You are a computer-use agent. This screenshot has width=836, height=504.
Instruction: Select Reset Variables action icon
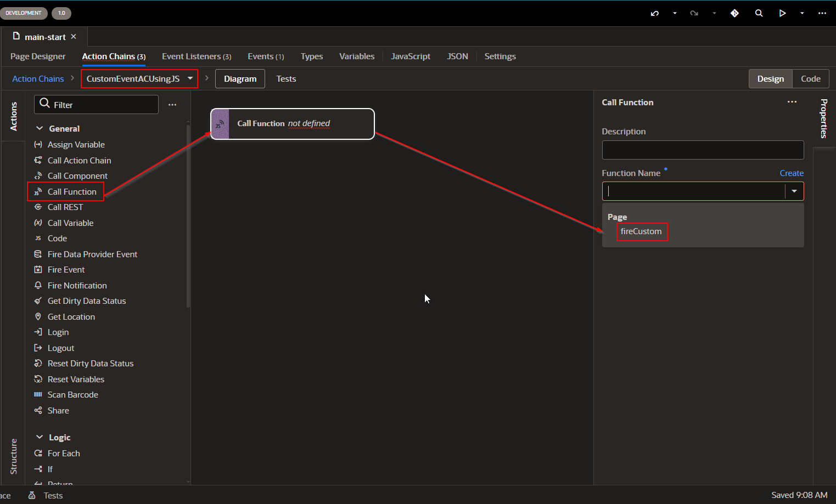pos(38,379)
